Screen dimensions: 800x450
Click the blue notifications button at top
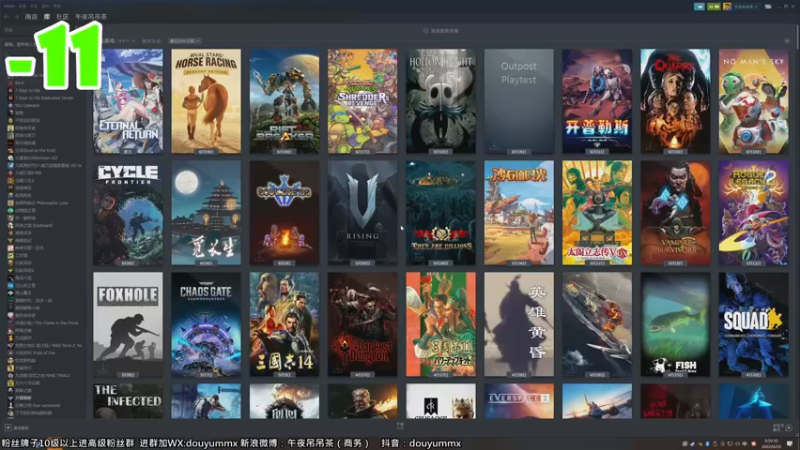coord(699,7)
